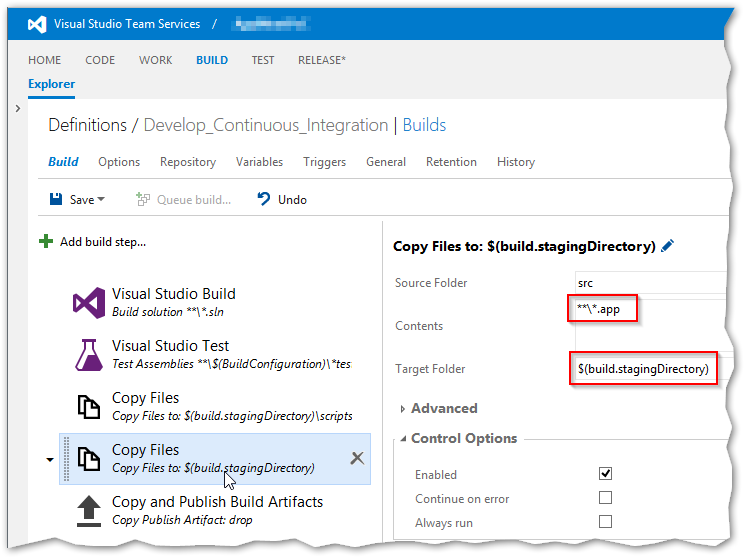Select the Visual Studio Build step icon
746x559 pixels.
89,303
